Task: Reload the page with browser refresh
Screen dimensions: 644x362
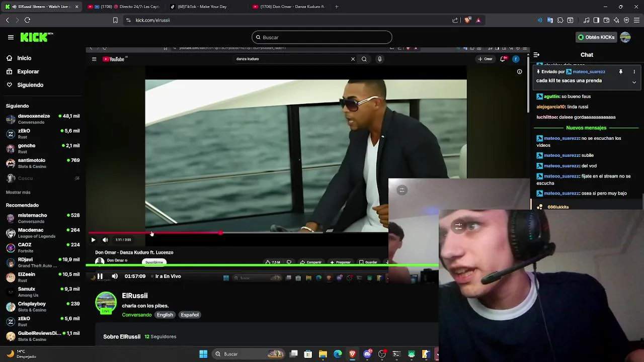Action: pos(27,20)
